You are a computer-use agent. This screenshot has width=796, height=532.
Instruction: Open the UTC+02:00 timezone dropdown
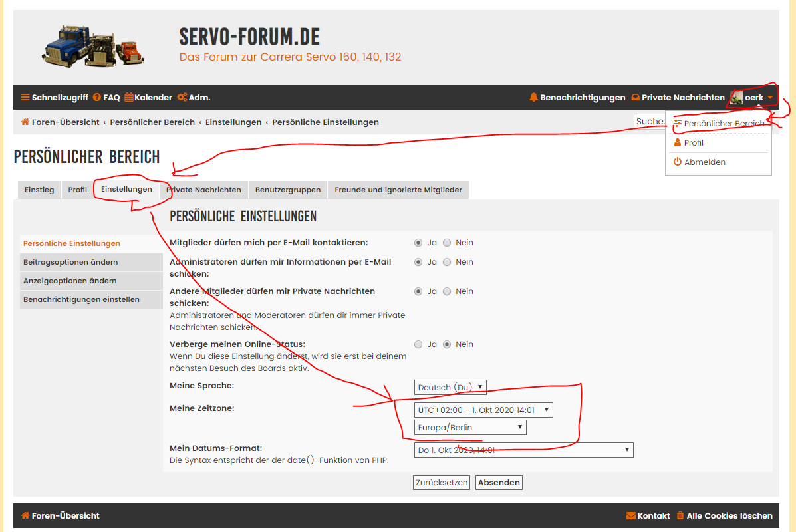pyautogui.click(x=483, y=410)
